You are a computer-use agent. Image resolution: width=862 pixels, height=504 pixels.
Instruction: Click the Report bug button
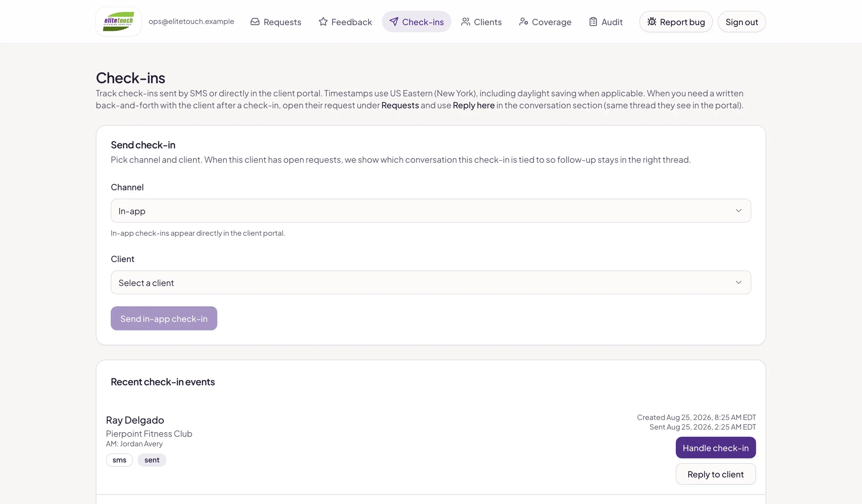pyautogui.click(x=676, y=22)
